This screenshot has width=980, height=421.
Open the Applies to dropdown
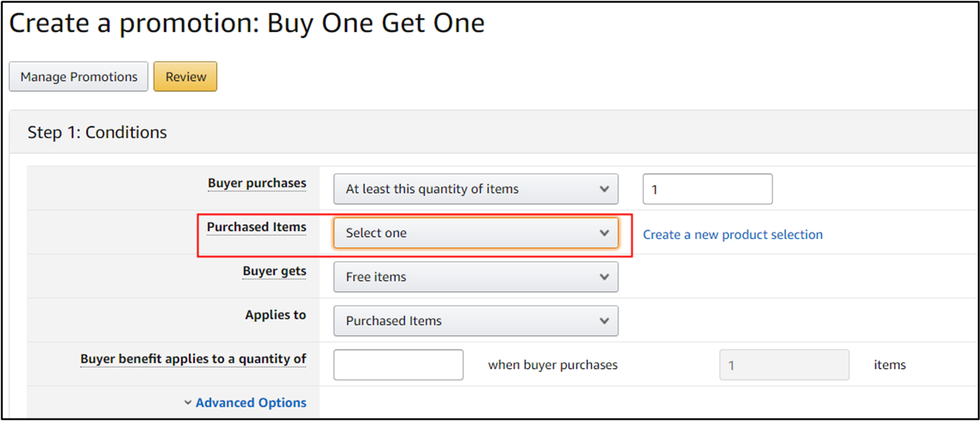tap(475, 321)
